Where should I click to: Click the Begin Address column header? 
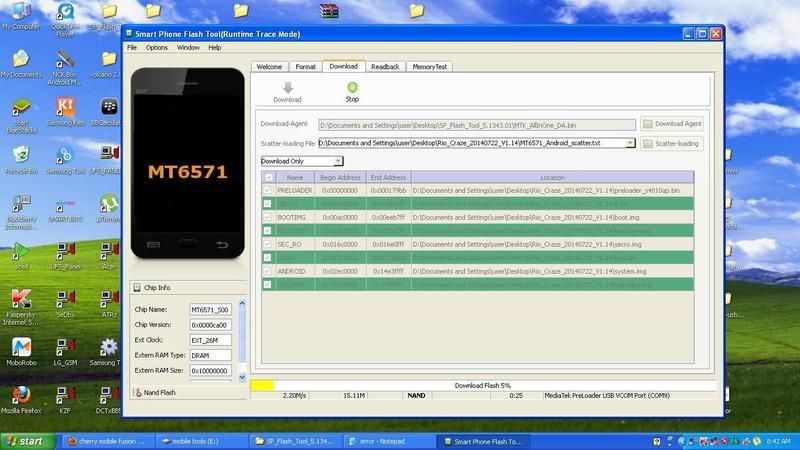click(340, 178)
